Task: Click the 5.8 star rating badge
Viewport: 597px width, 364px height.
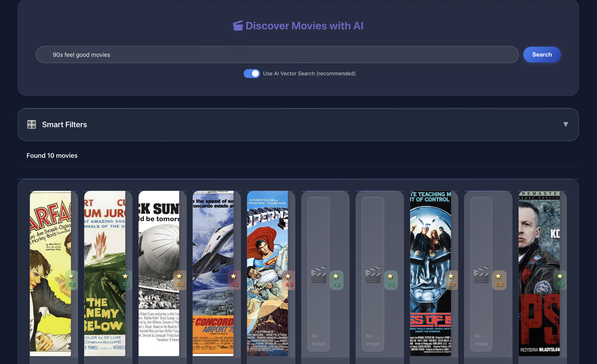Action: click(x=499, y=280)
